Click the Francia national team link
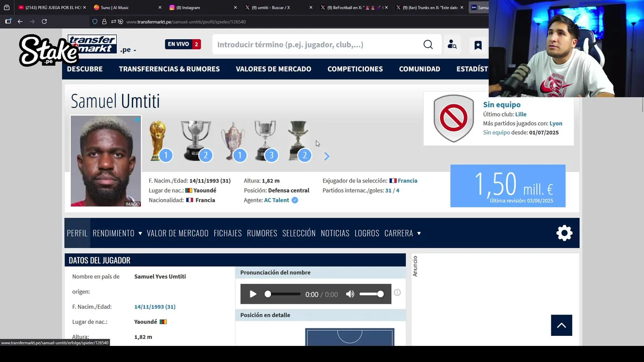 pyautogui.click(x=408, y=180)
